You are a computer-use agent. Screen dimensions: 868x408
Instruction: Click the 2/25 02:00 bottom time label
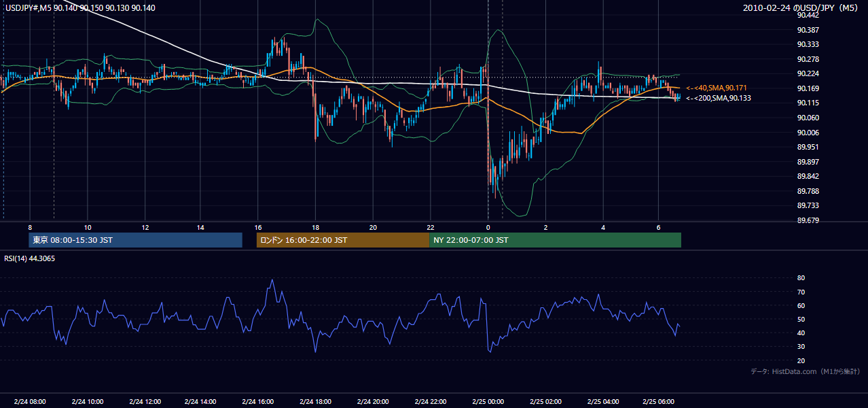[x=545, y=401]
